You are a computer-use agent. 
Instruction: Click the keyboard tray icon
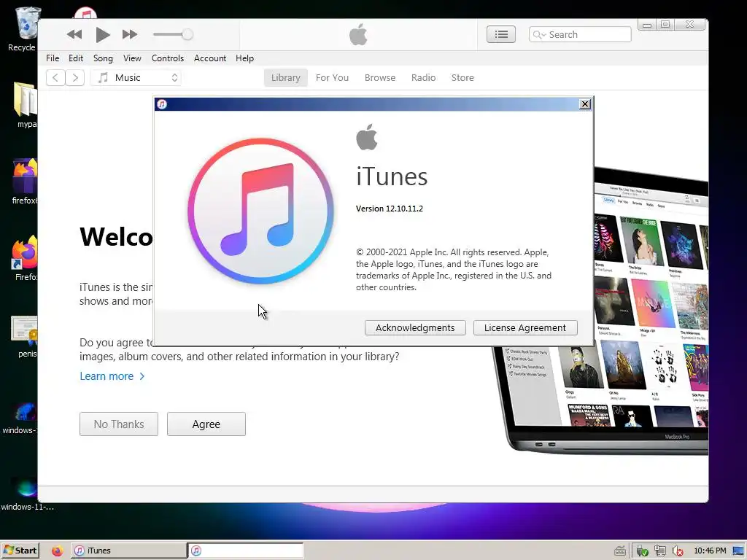pos(620,551)
